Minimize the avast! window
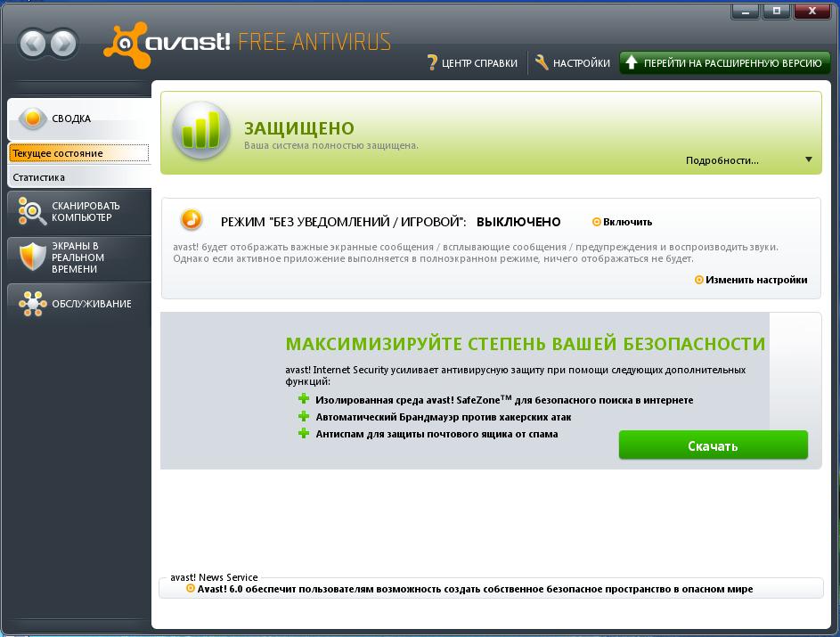 746,11
